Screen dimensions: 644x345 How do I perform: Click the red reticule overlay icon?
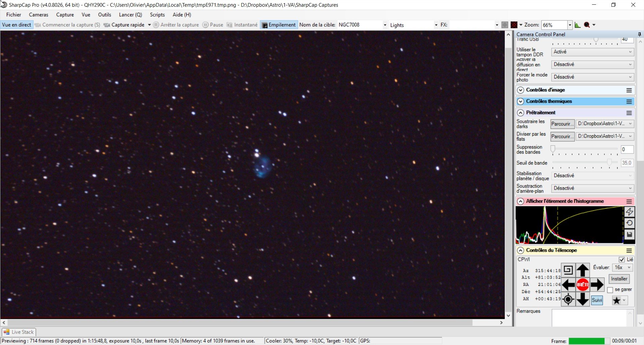pos(514,25)
